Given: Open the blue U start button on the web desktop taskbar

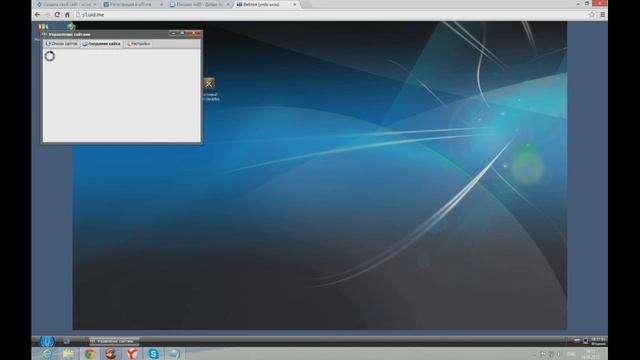Looking at the screenshot, I should coord(47,341).
